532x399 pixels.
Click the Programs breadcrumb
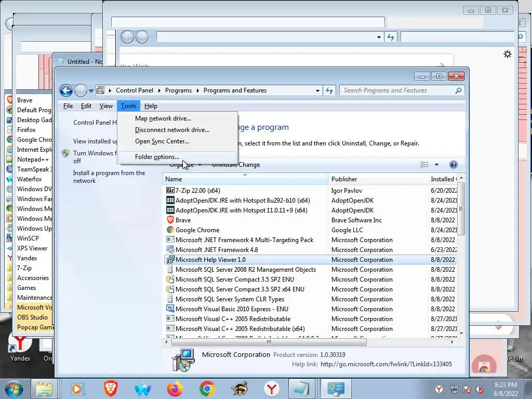[x=178, y=90]
